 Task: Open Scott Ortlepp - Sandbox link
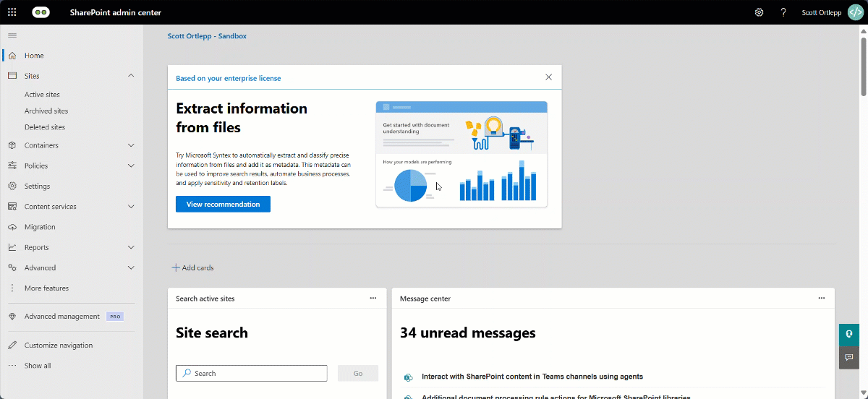pos(207,35)
